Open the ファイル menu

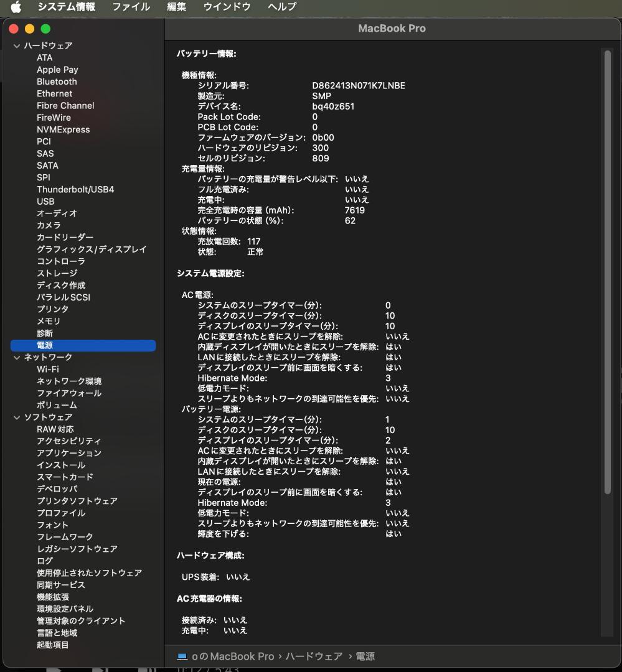(x=131, y=7)
